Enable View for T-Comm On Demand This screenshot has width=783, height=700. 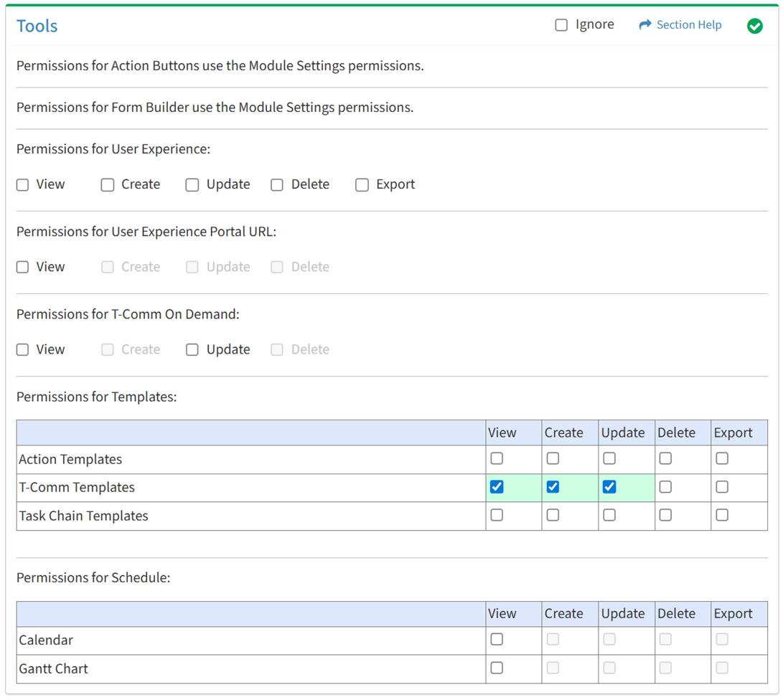point(23,350)
